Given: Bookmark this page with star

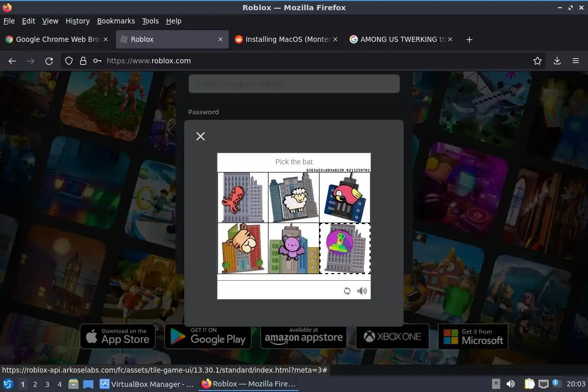Looking at the screenshot, I should 537,61.
